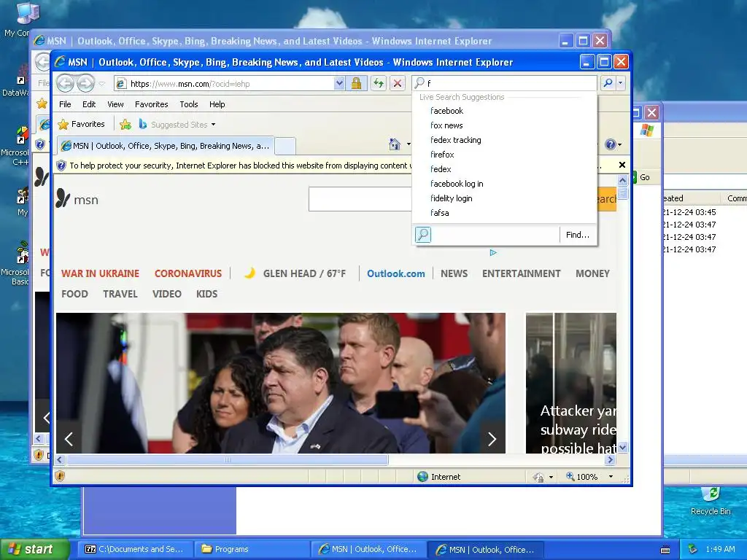Click the Back navigation arrow in front IE window
Viewport: 747px width, 560px height.
click(x=65, y=83)
